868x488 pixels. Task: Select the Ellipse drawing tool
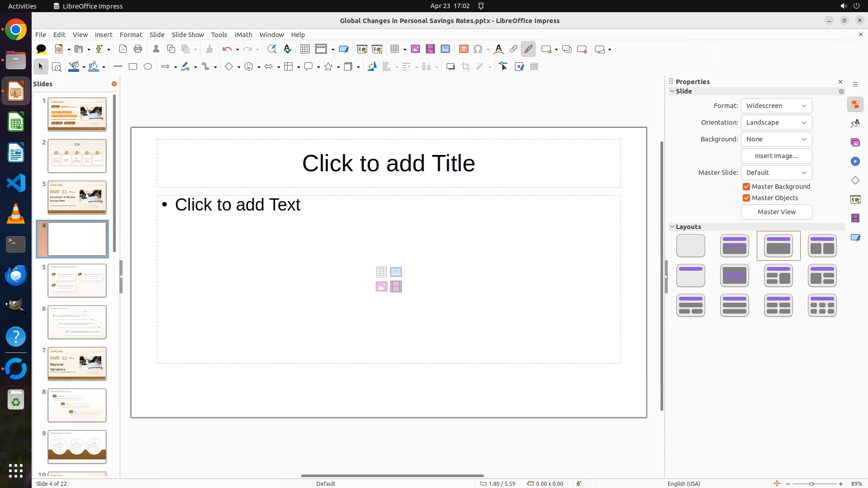click(148, 67)
